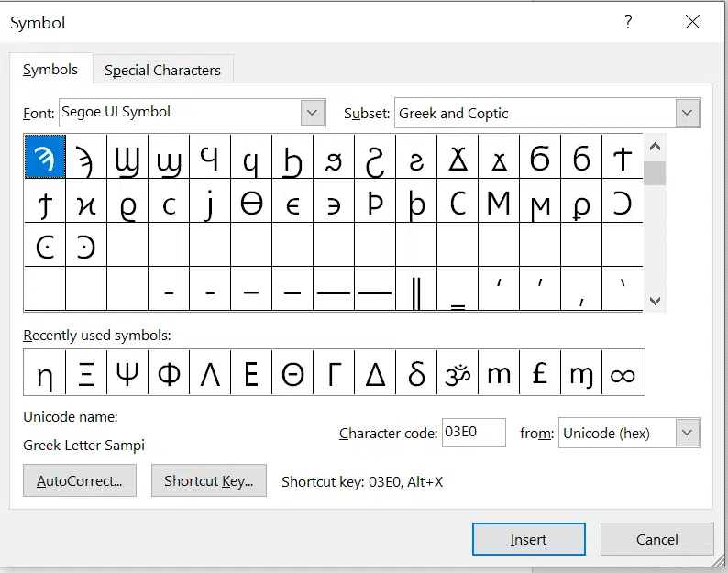The image size is (728, 573).
Task: Choose the kappa symbol ϰ in second row
Action: click(86, 201)
